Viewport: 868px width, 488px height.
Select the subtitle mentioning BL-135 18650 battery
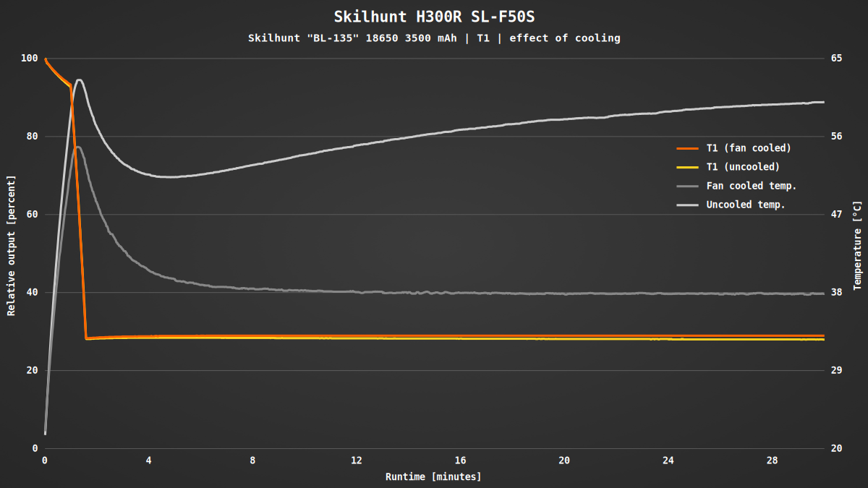[x=433, y=38]
